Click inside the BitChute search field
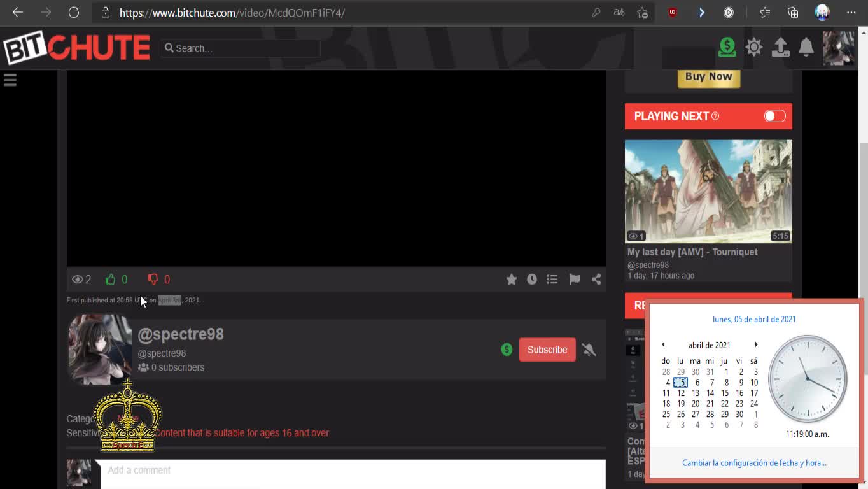 pyautogui.click(x=241, y=48)
